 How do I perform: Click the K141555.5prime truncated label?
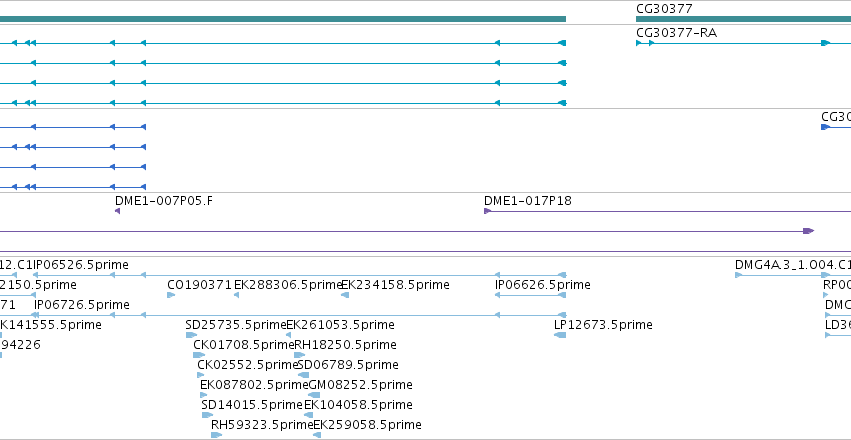(50, 325)
